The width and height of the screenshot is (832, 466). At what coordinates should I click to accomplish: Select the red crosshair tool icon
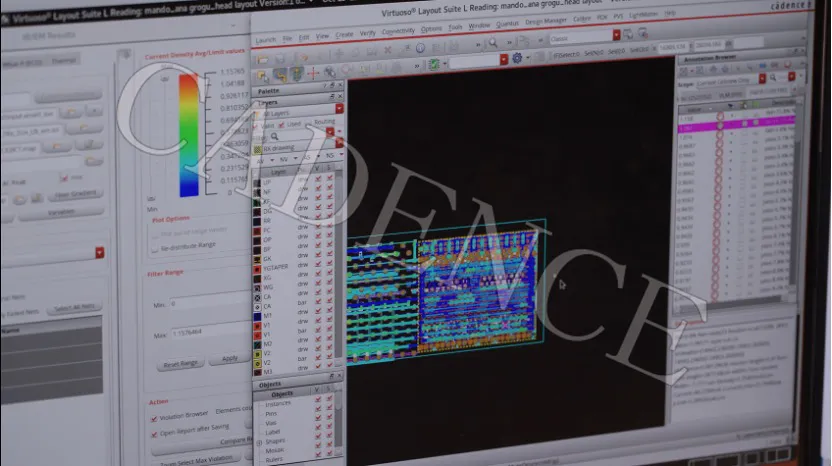click(x=313, y=73)
